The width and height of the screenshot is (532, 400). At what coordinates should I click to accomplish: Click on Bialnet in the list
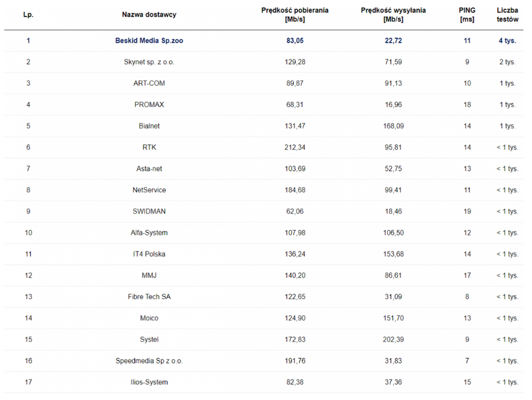(x=149, y=126)
